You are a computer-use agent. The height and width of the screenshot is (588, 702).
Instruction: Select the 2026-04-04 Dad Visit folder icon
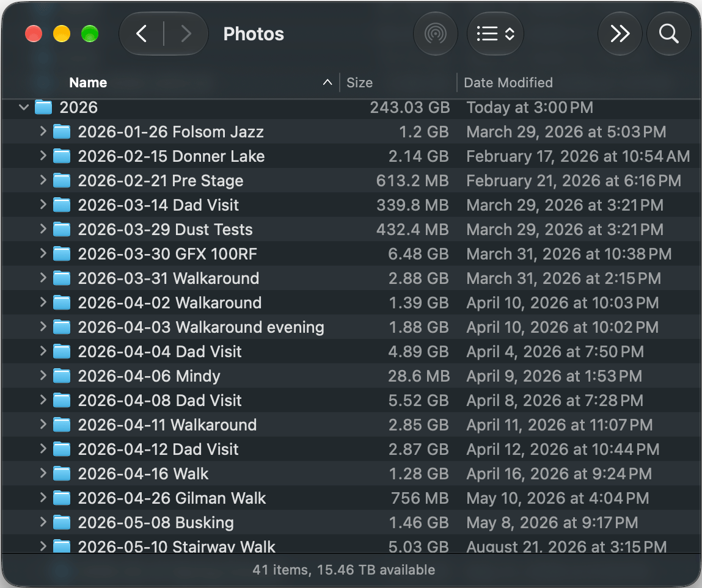point(62,351)
